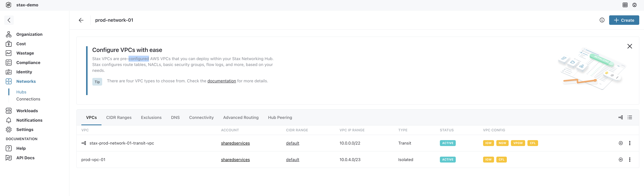644x196 pixels.
Task: Click the back arrow navigation icon
Action: click(81, 20)
